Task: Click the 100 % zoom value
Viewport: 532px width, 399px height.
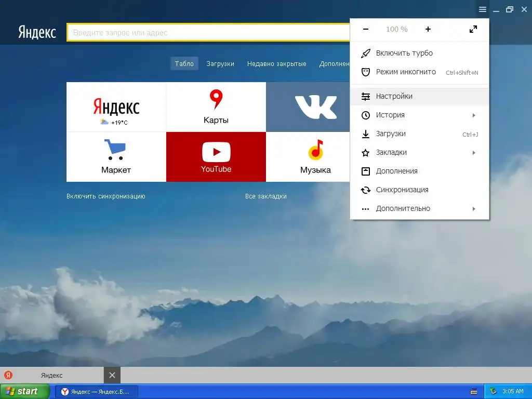Action: pyautogui.click(x=396, y=29)
